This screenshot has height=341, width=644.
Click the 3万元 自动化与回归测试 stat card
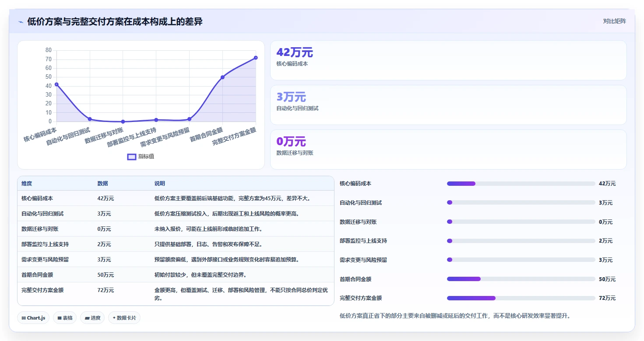click(448, 105)
